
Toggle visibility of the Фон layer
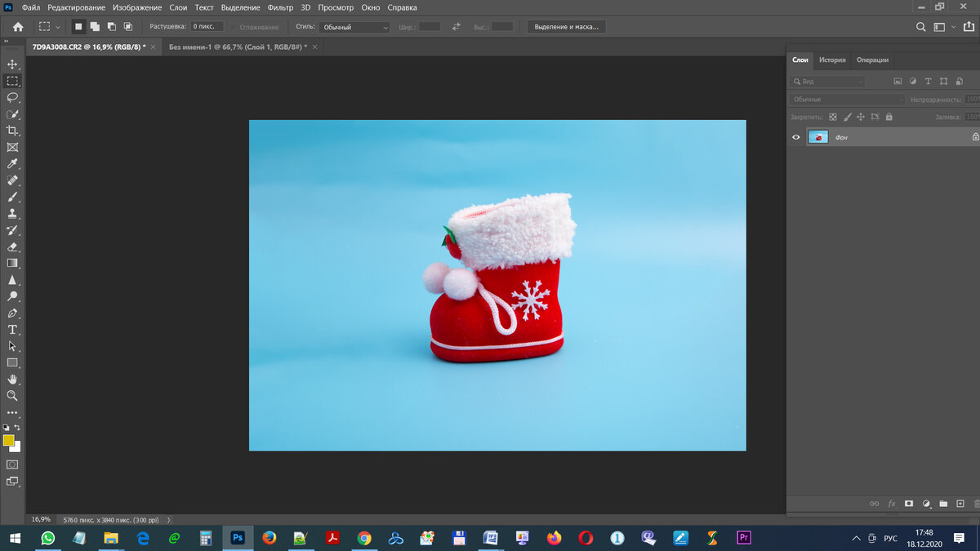[x=796, y=137]
